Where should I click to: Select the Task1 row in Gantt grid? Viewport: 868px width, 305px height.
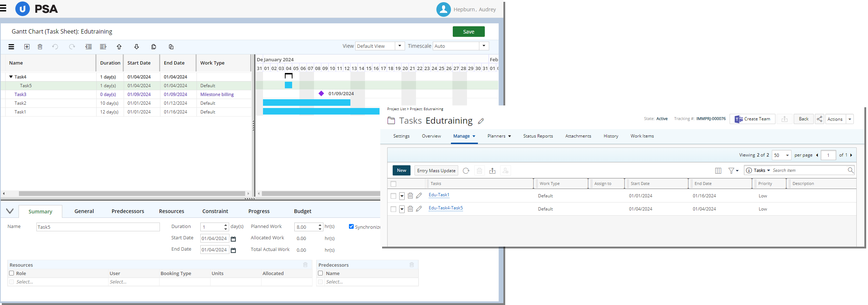click(x=126, y=112)
